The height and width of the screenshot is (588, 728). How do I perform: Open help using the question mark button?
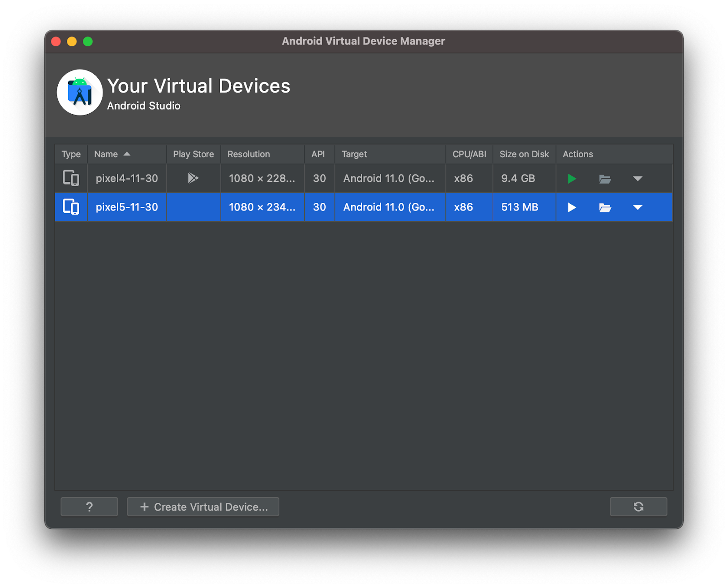click(89, 507)
